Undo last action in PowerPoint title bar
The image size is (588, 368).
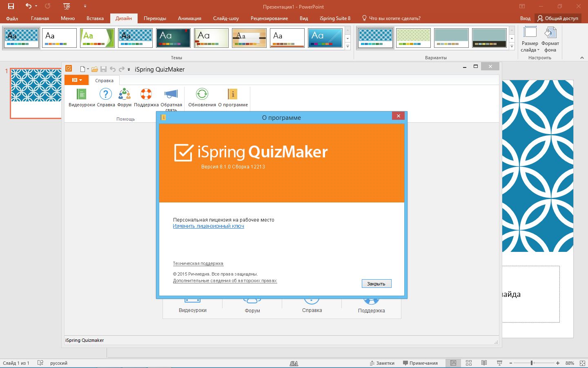pos(28,6)
